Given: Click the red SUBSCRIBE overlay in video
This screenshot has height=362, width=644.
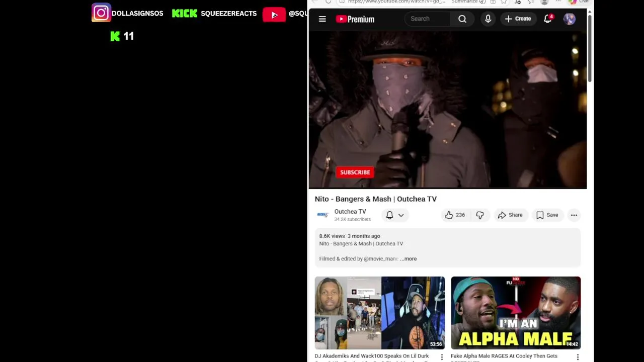Looking at the screenshot, I should (355, 172).
